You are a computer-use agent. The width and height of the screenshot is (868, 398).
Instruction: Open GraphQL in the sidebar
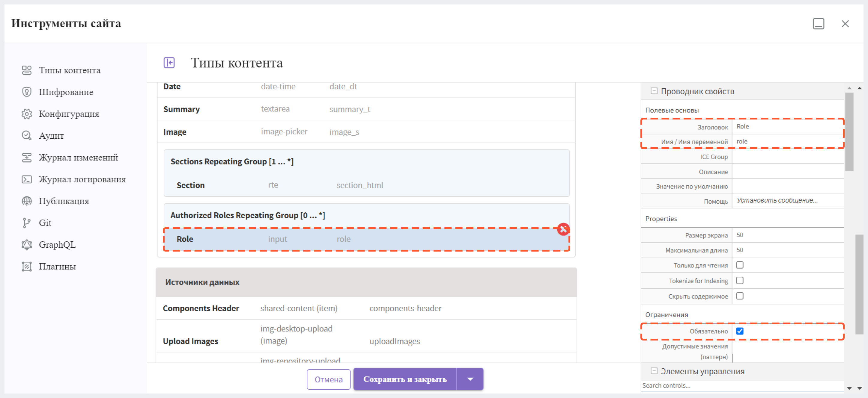[x=57, y=245]
